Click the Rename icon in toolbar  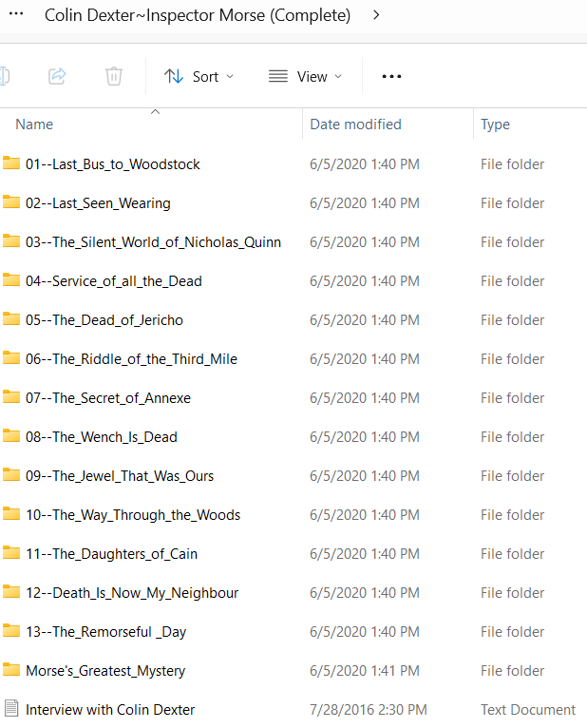(x=4, y=76)
